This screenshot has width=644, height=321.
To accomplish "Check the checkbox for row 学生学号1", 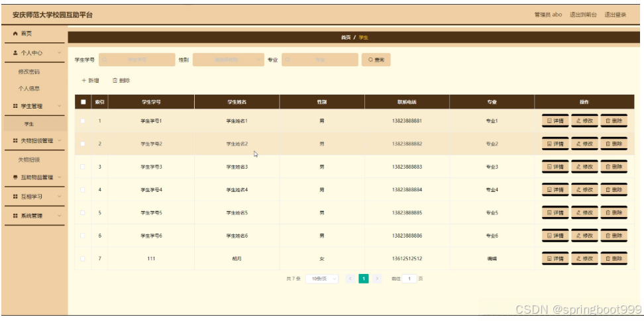I will [83, 121].
